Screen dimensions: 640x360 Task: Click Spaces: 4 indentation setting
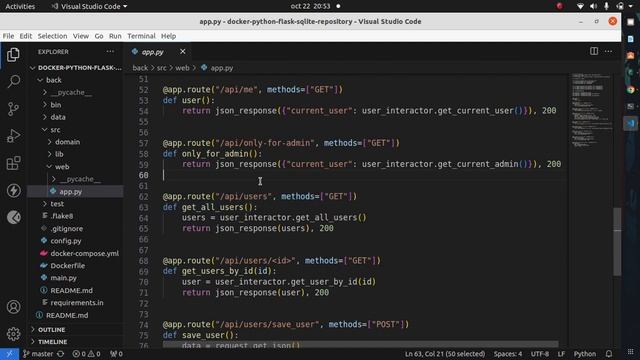508,354
